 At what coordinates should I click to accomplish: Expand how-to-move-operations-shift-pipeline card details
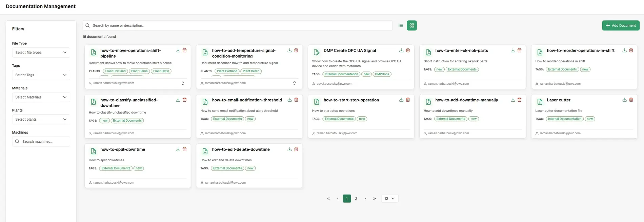coord(183,83)
